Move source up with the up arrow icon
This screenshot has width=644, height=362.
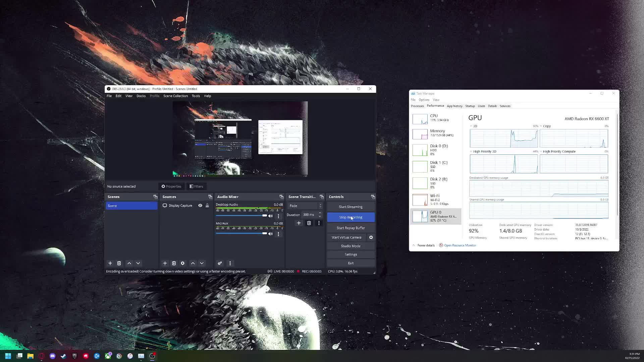(x=193, y=263)
